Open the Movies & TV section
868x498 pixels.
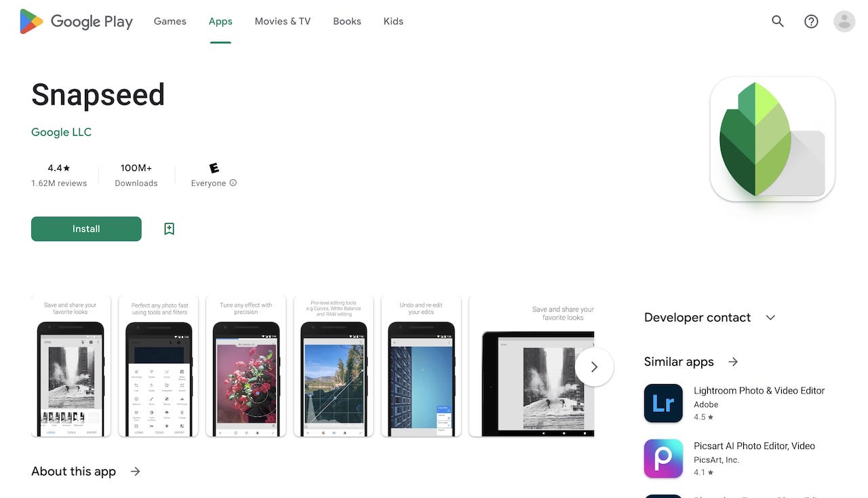coord(282,21)
